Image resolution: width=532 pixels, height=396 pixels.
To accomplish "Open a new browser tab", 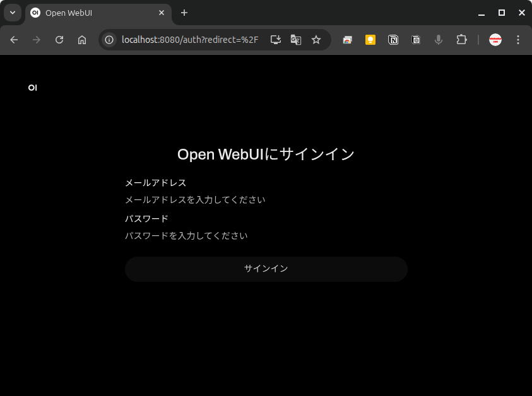I will (184, 13).
